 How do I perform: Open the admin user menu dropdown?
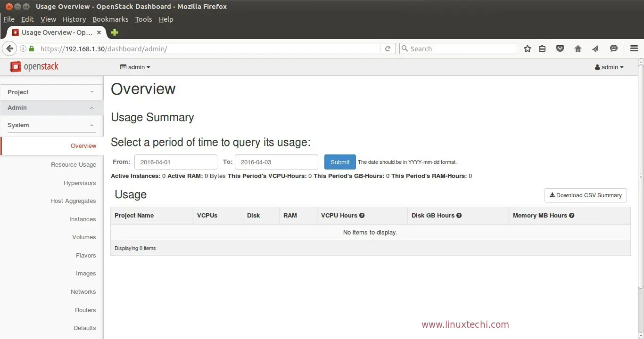tap(609, 67)
